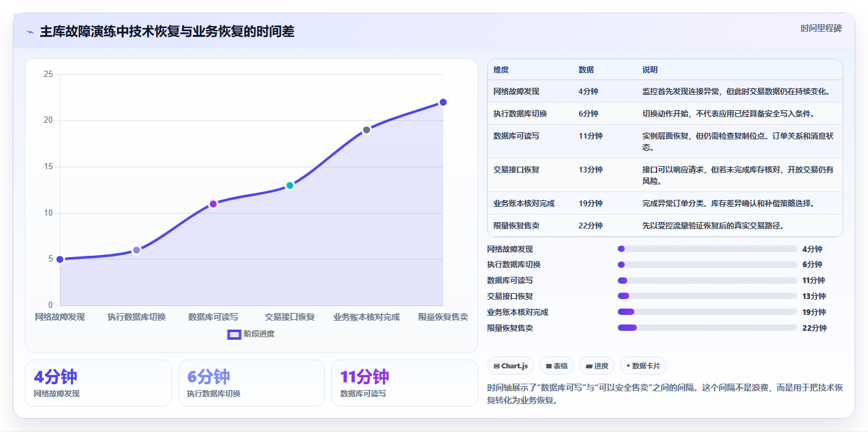Click the 22分钟 label beside progress bar
868x432 pixels.
pyautogui.click(x=814, y=328)
